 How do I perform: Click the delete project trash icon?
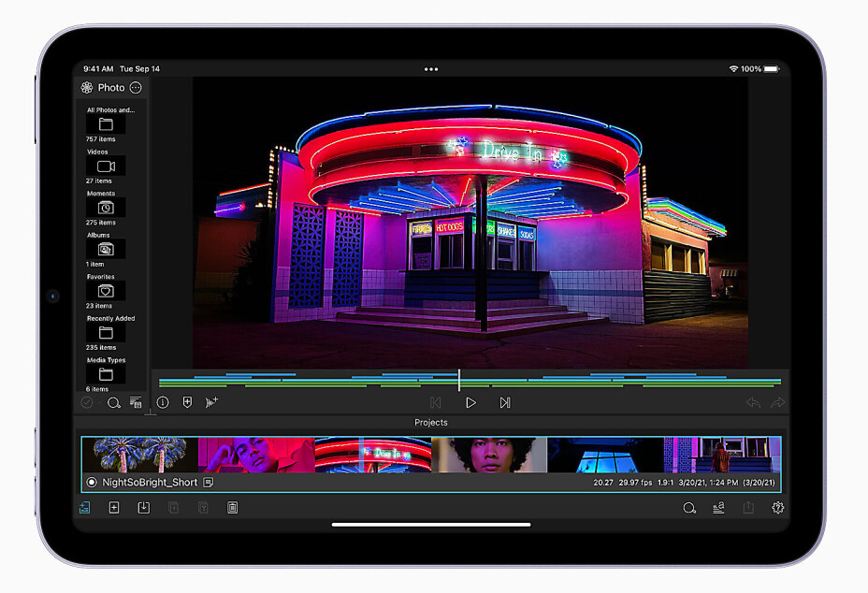232,508
